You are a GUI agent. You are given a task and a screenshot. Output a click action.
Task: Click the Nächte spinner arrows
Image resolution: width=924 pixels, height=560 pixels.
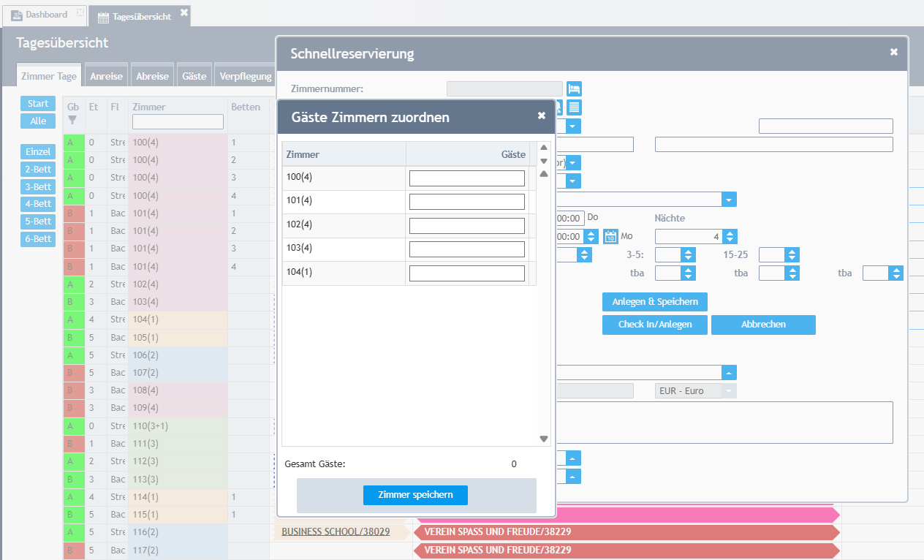click(730, 236)
